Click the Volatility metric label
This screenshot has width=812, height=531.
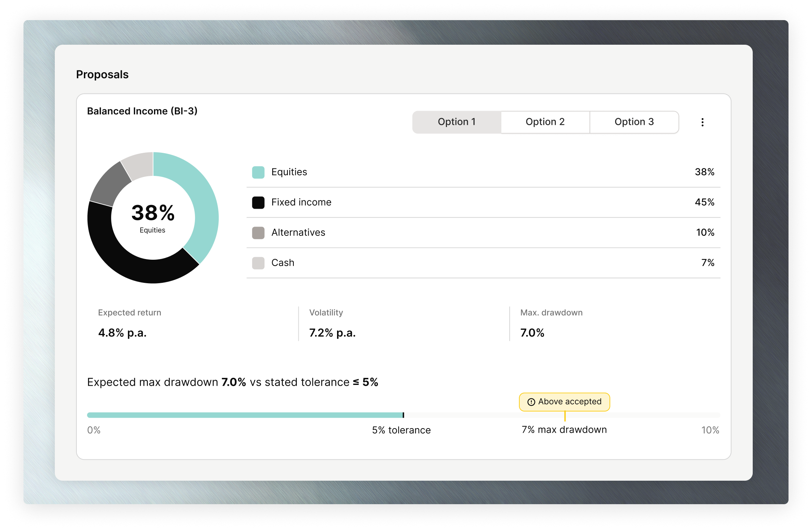(326, 312)
